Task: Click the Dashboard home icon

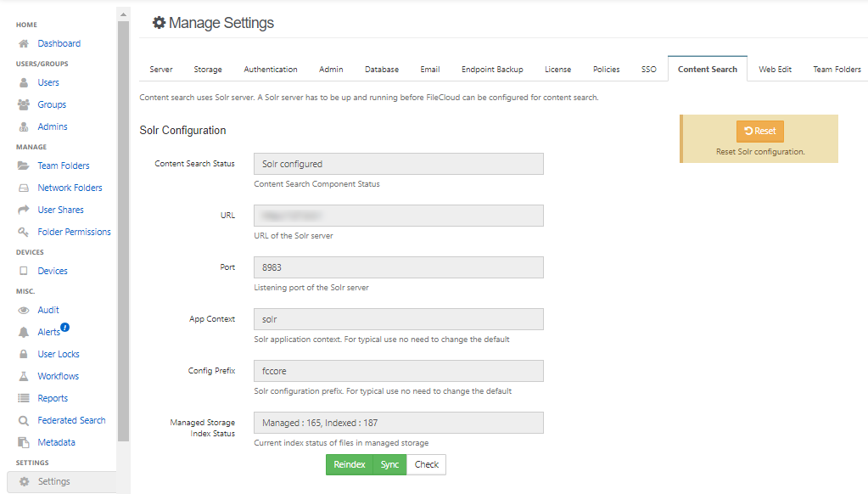Action: [23, 43]
